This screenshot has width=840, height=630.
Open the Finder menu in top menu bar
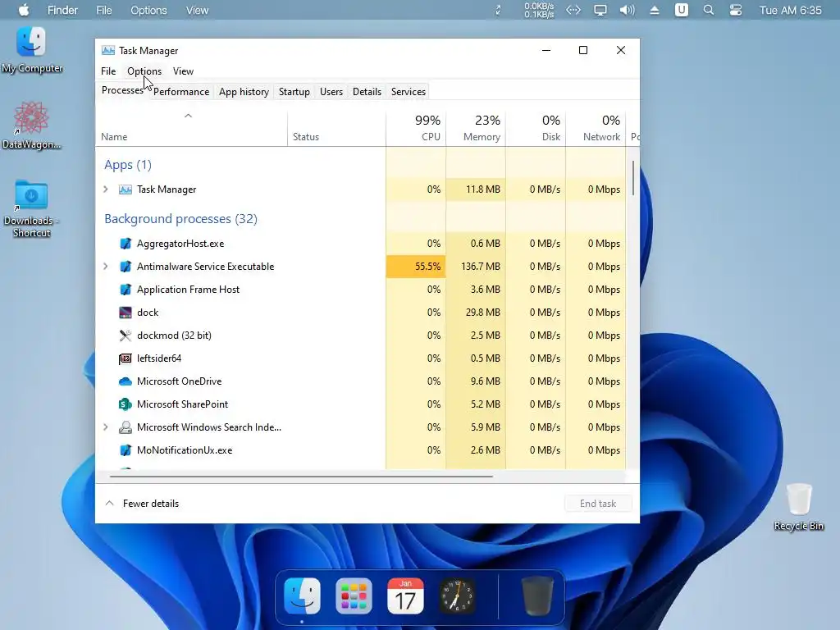coord(62,10)
